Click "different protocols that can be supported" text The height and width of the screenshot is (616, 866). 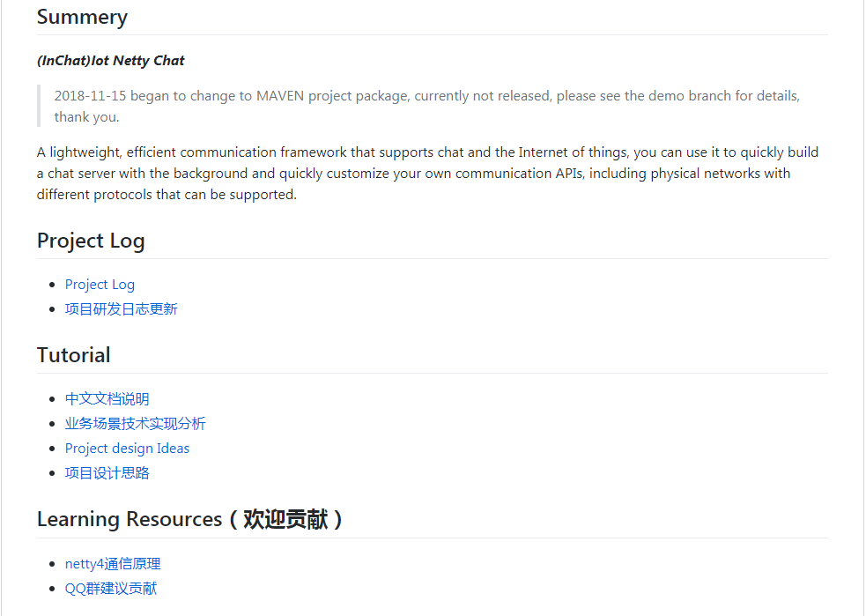(x=167, y=195)
